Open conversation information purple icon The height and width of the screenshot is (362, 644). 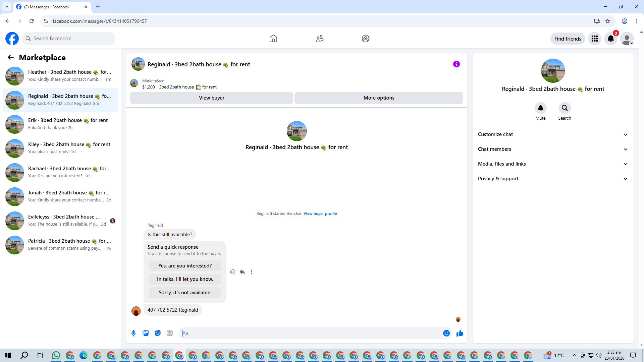457,64
